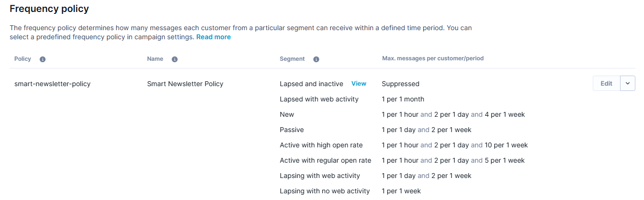Screen dimensions: 644x200
Task: Click the info icon beside Policy header
Action: tap(43, 59)
